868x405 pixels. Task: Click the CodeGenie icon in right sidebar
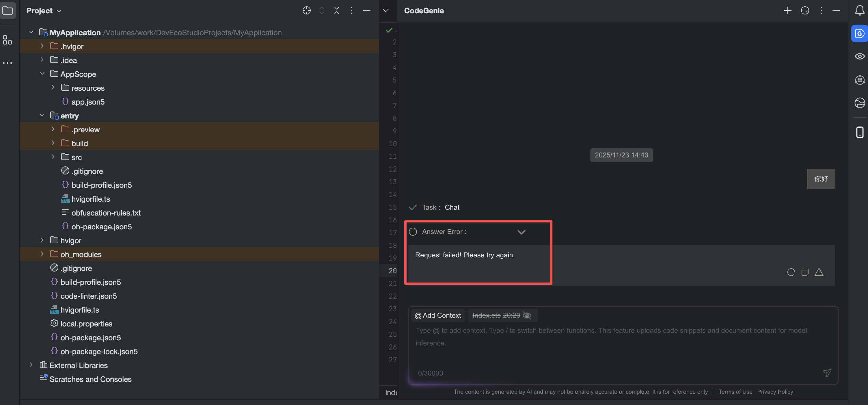859,34
